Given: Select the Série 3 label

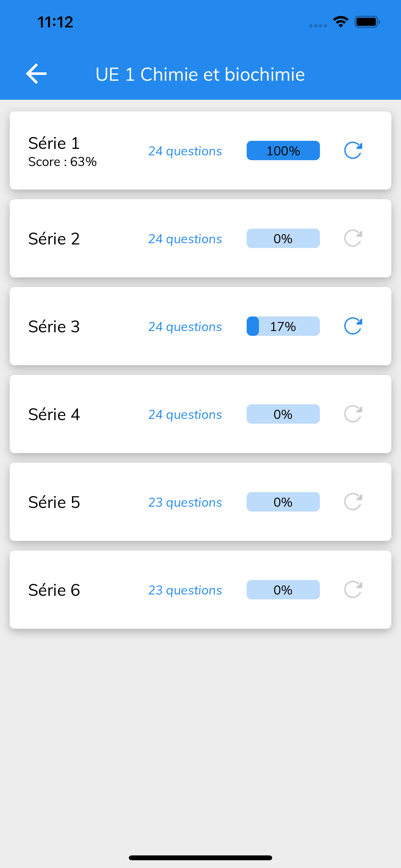Looking at the screenshot, I should [54, 326].
